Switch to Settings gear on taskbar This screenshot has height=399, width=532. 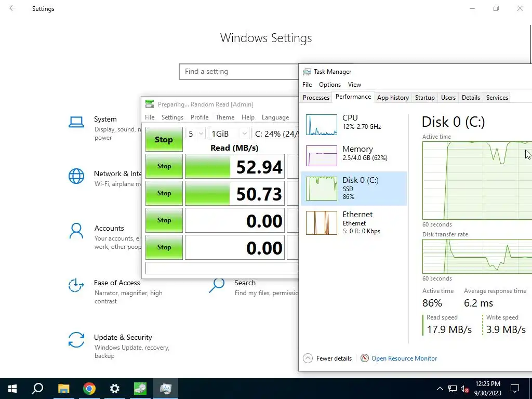[x=115, y=389]
